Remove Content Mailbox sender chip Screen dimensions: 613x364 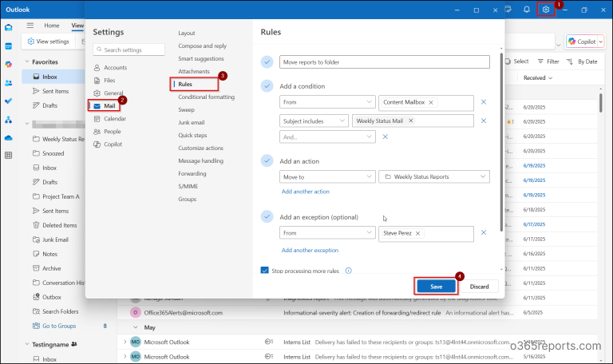click(x=431, y=102)
